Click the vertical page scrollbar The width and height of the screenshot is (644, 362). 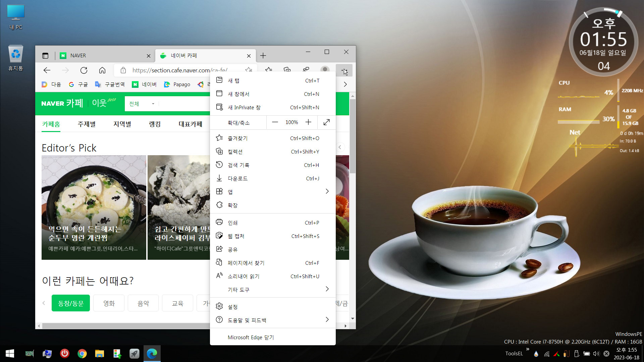tap(353, 136)
